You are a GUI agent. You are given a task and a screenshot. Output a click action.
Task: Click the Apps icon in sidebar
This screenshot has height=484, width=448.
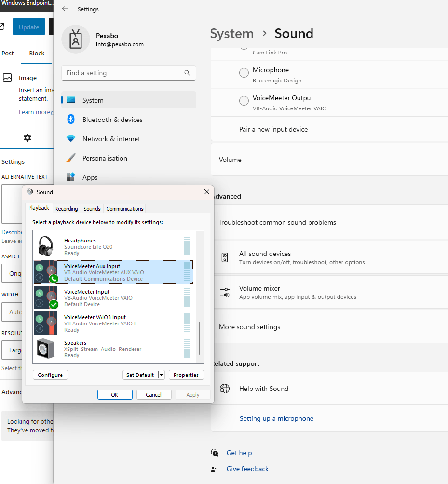point(71,177)
